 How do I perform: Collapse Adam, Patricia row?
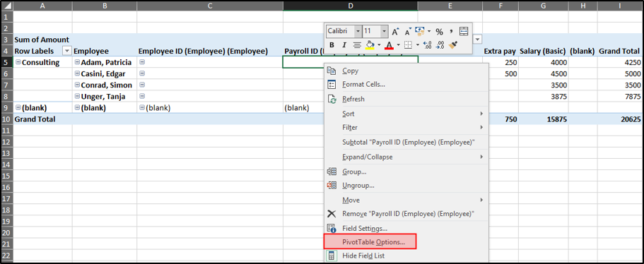point(77,62)
